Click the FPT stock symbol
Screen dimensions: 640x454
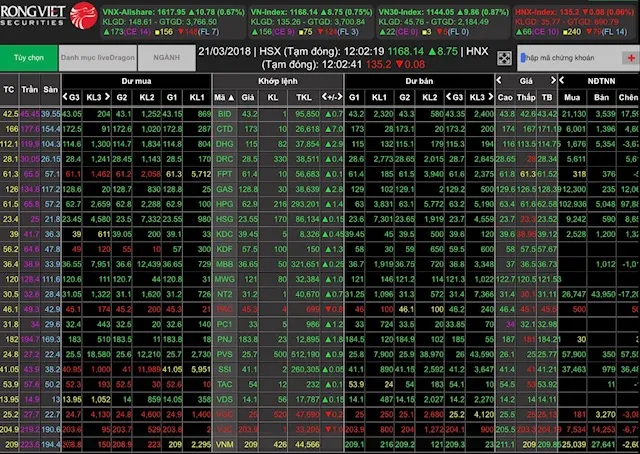[x=224, y=173]
